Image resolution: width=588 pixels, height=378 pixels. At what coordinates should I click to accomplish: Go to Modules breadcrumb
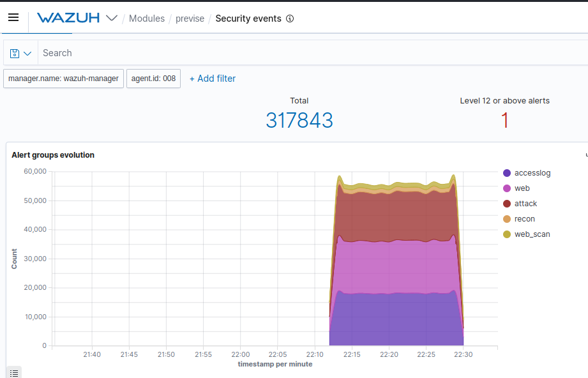[147, 19]
